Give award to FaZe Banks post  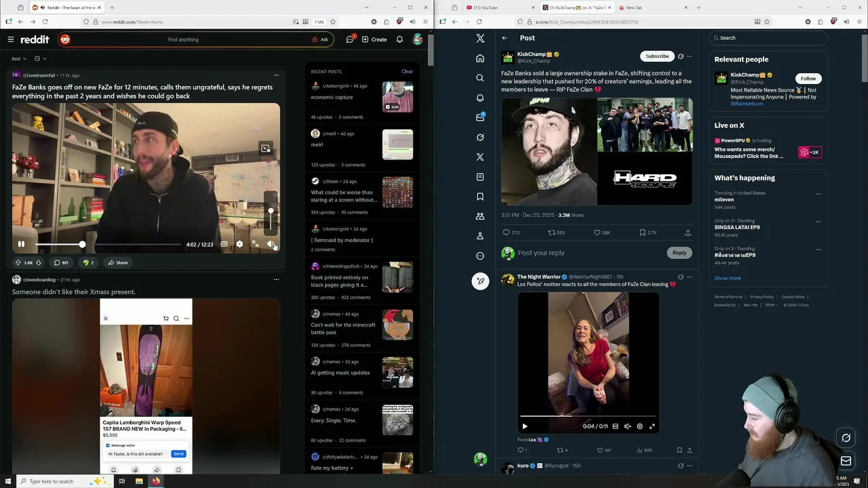point(88,262)
